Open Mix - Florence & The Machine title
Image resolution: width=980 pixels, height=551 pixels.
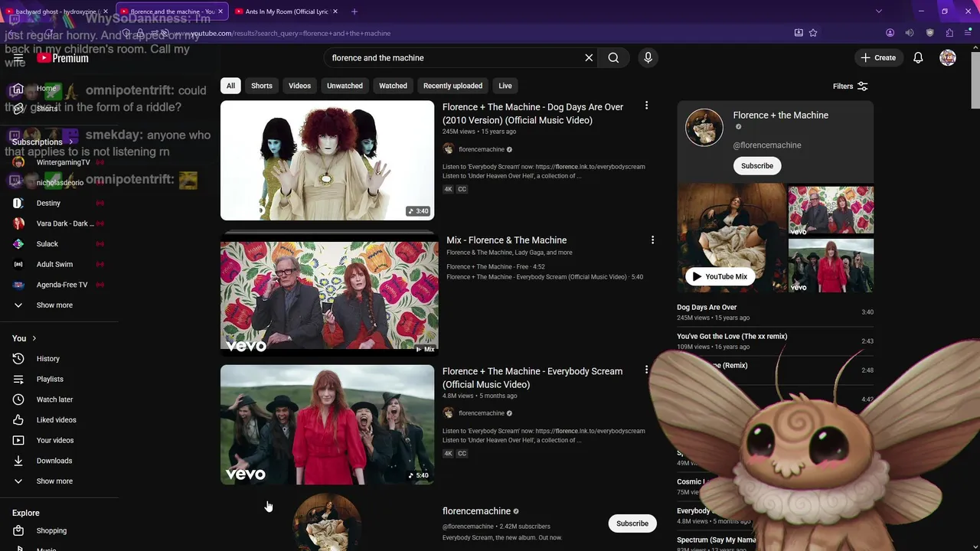[506, 240]
